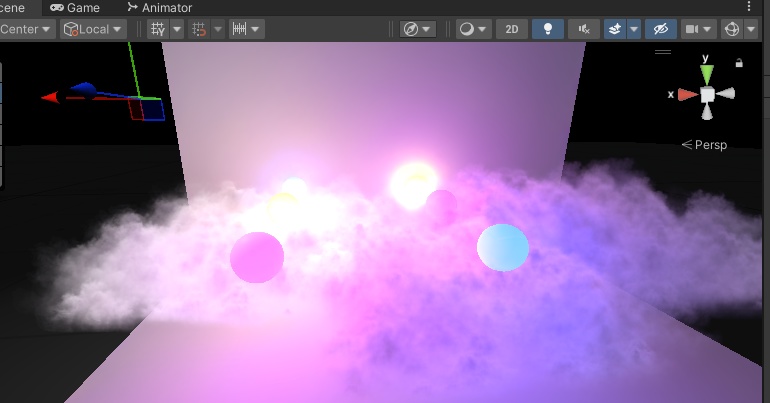Expand grid visibility options arrow
The width and height of the screenshot is (770, 403).
[x=177, y=29]
